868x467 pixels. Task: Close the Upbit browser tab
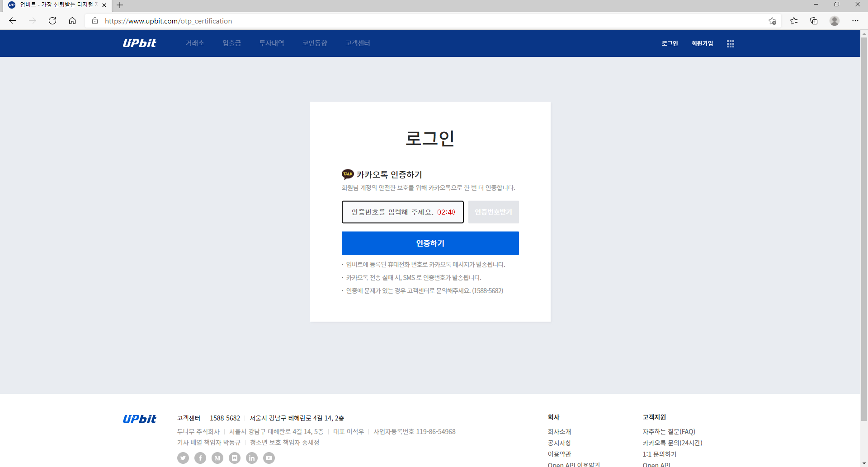point(104,5)
